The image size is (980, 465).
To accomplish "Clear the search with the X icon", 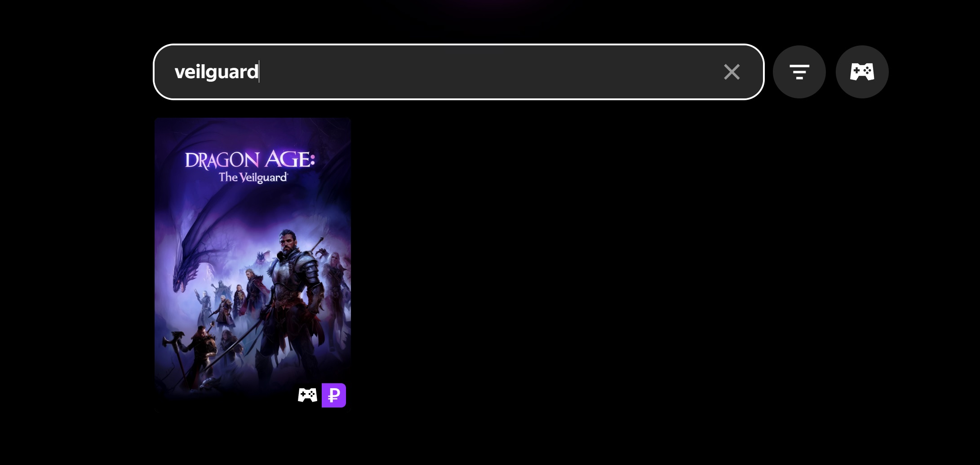I will click(x=732, y=72).
